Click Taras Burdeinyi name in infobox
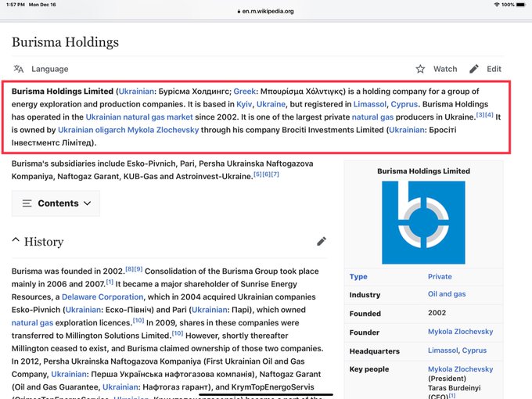 click(454, 388)
